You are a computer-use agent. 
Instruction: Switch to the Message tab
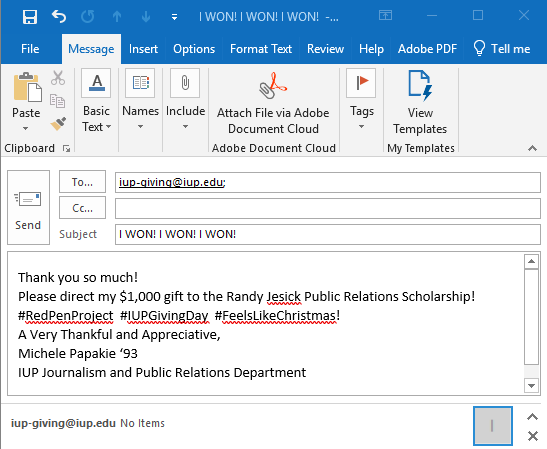[x=91, y=49]
